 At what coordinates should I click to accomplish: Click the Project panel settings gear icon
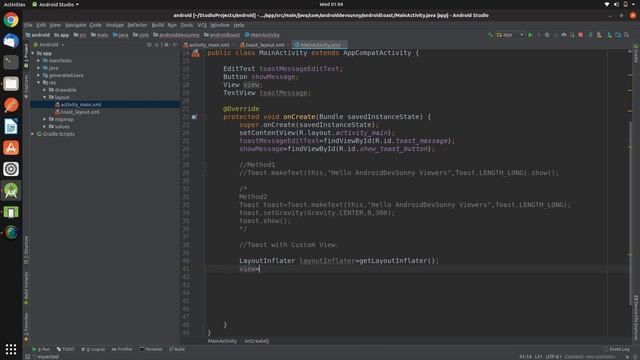point(166,44)
